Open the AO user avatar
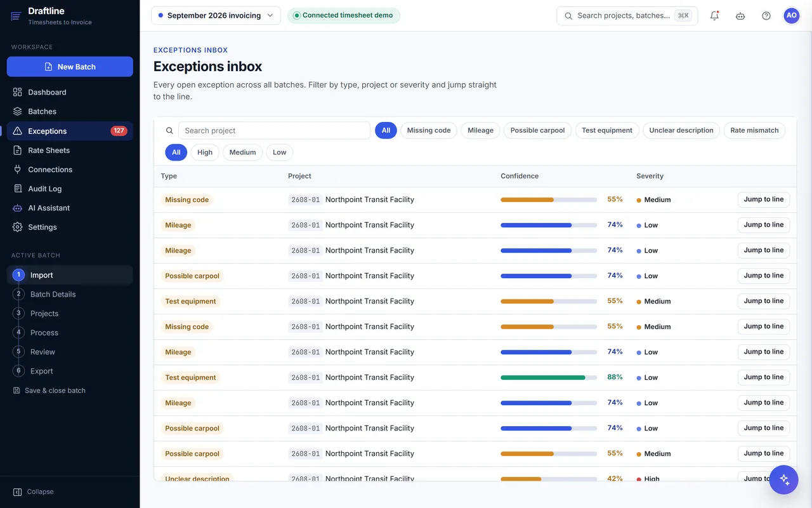The width and height of the screenshot is (812, 508). (x=792, y=16)
